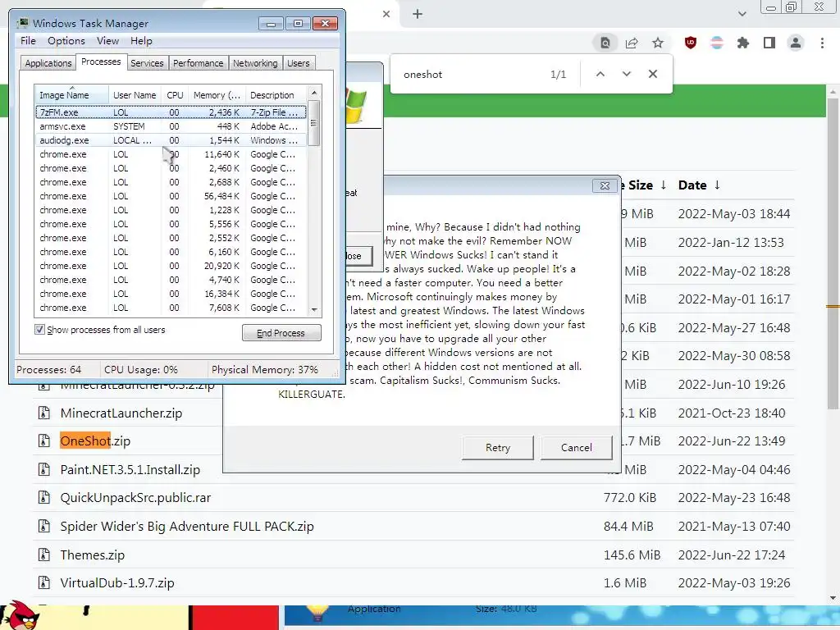Close the KILLERGUATE message dialog
This screenshot has height=630, width=840.
[x=605, y=186]
